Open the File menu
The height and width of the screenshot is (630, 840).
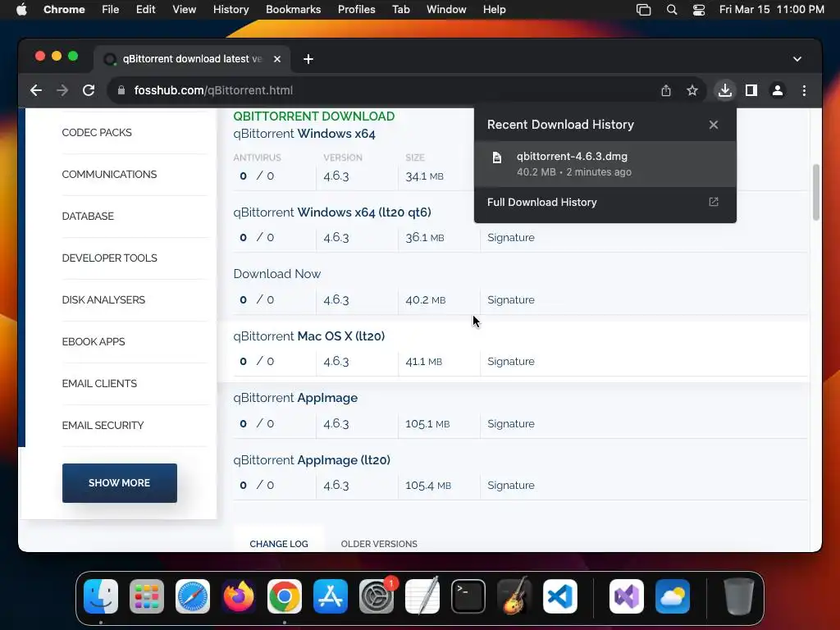coord(111,10)
